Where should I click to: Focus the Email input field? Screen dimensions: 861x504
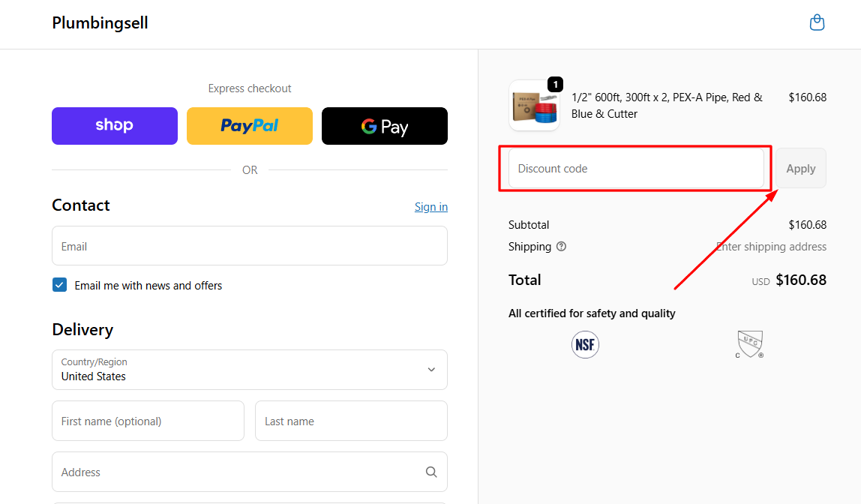pos(250,246)
